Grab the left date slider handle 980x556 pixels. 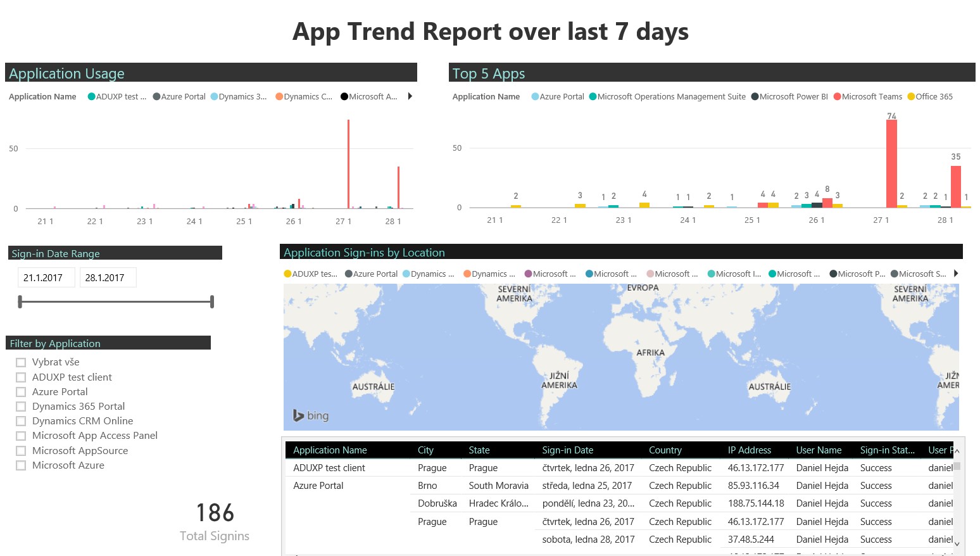(x=20, y=302)
